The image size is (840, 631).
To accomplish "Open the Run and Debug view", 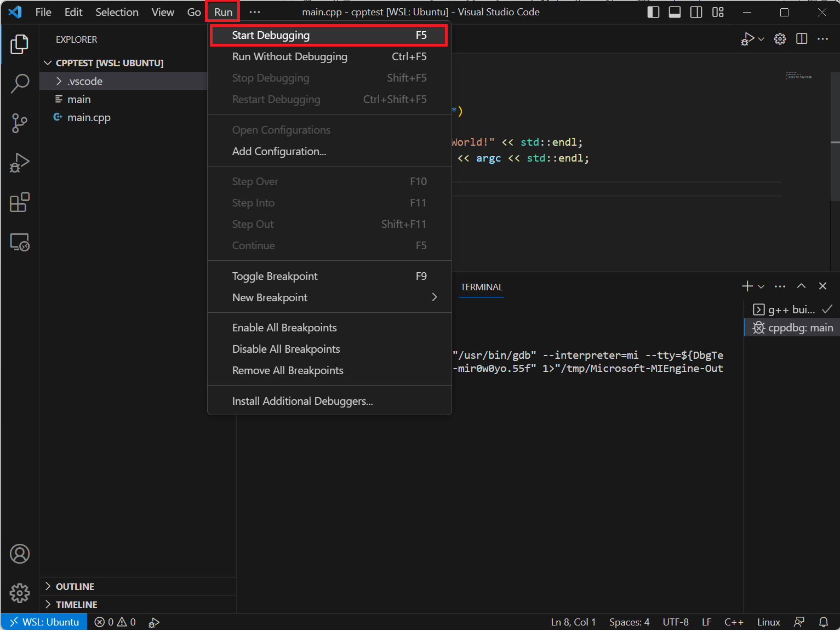I will click(20, 163).
